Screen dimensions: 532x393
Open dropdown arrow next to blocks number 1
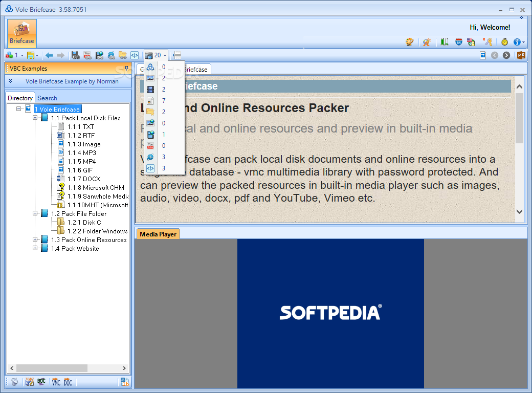22,55
